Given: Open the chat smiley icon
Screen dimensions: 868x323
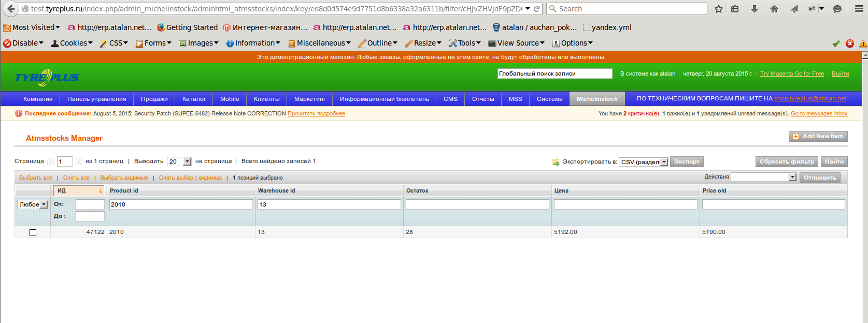Looking at the screenshot, I should [837, 9].
